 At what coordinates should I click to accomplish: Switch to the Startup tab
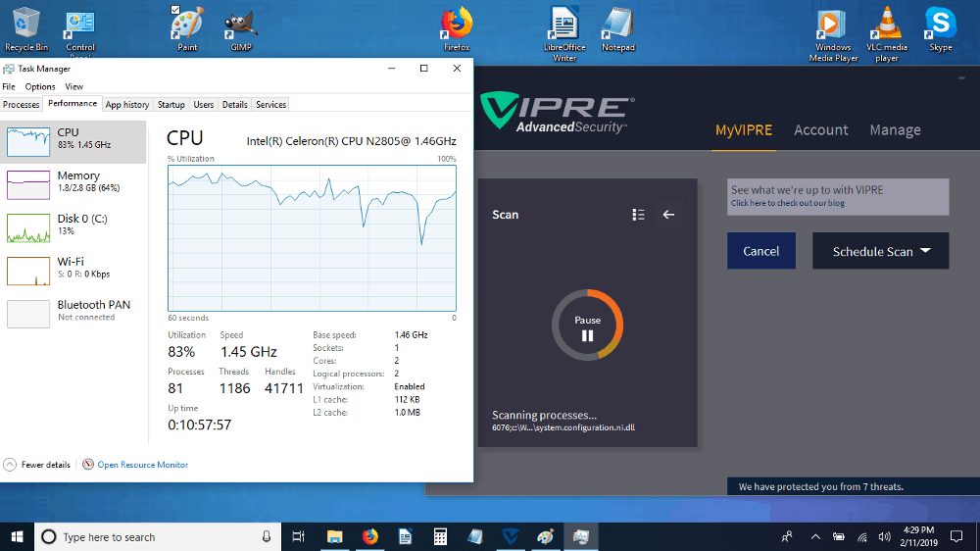171,105
